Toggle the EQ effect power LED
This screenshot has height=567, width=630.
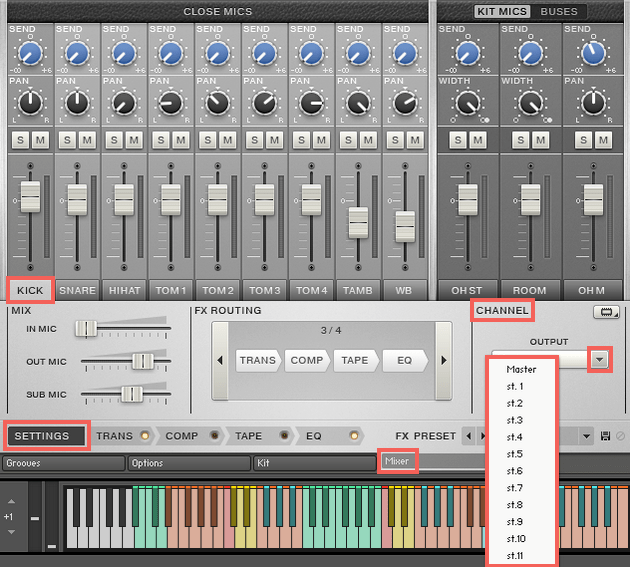coord(354,436)
